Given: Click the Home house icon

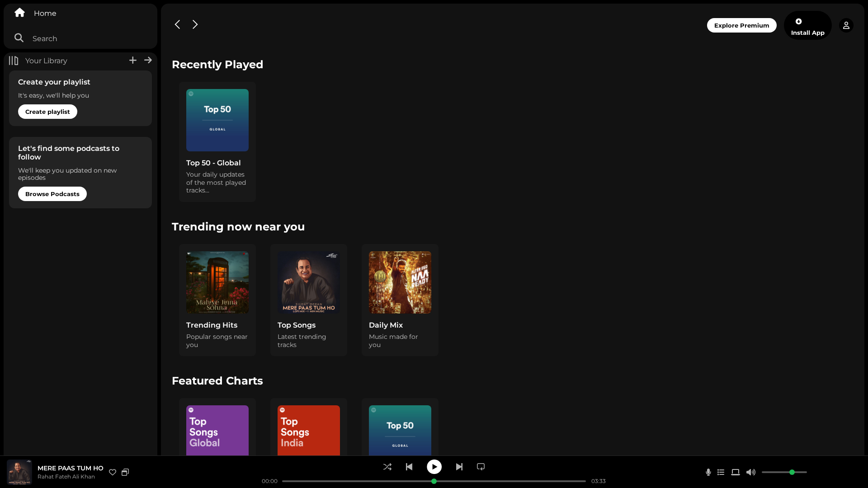Looking at the screenshot, I should (19, 13).
